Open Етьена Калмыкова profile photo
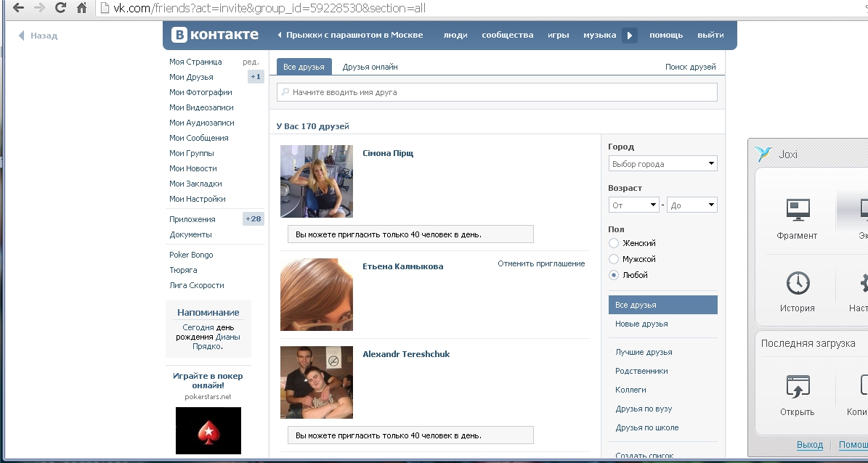Image resolution: width=868 pixels, height=463 pixels. click(316, 295)
